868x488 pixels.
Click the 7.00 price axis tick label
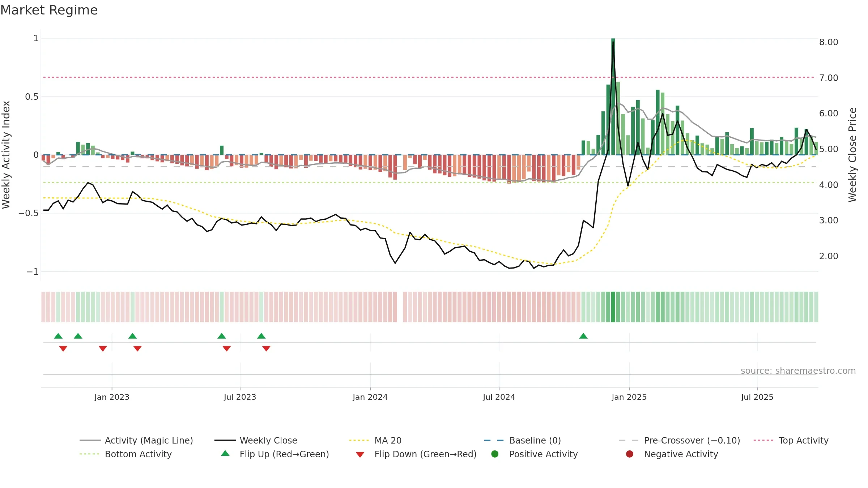[829, 78]
